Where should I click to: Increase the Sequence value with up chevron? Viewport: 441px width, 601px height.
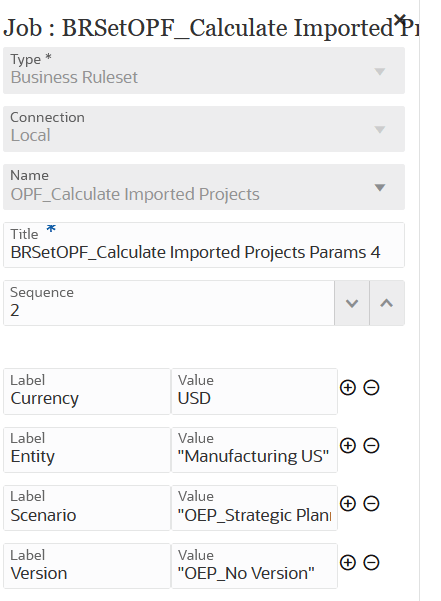click(x=387, y=303)
